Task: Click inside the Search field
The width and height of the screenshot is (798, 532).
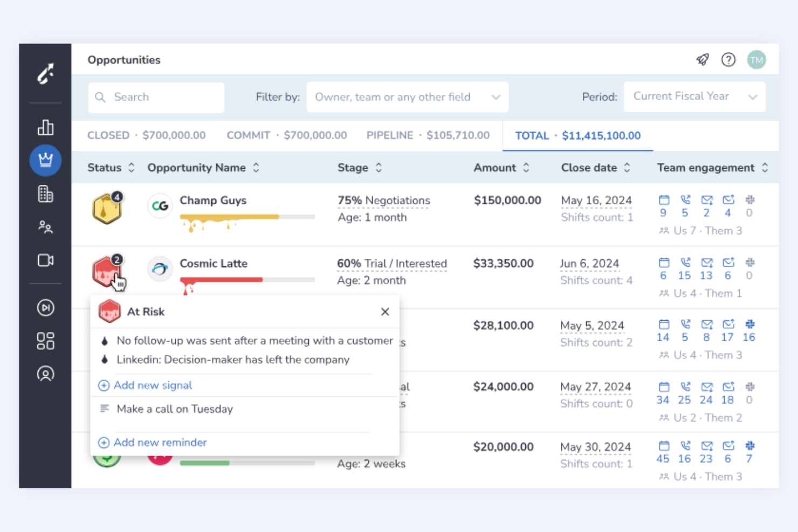Action: (156, 97)
